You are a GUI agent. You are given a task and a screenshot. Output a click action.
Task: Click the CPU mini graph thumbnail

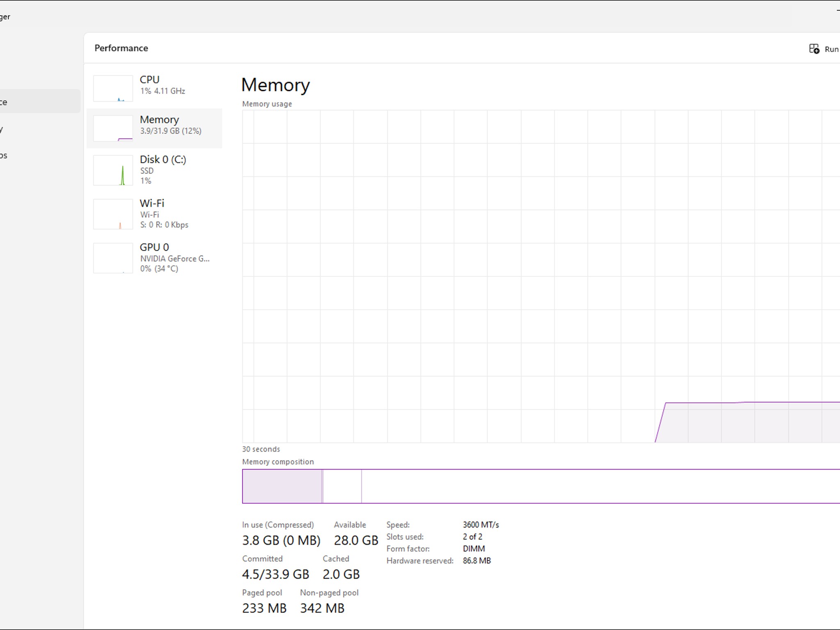113,88
